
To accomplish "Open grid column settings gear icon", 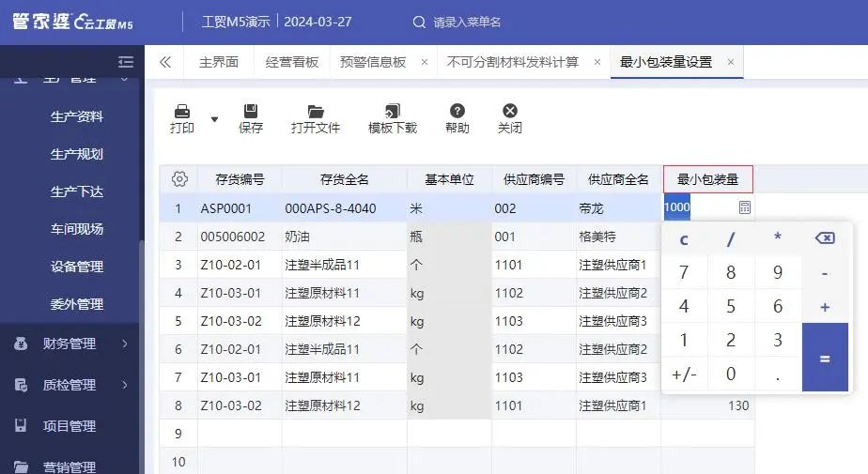I will [x=179, y=179].
